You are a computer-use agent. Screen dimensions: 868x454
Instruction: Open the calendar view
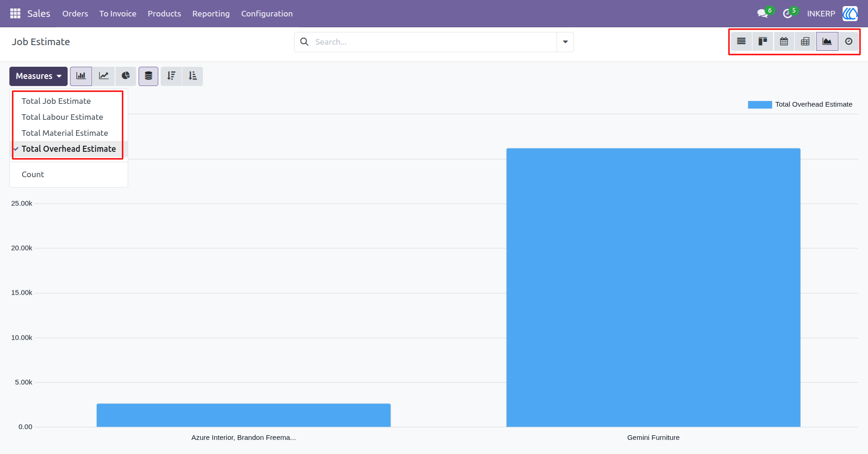pos(784,41)
